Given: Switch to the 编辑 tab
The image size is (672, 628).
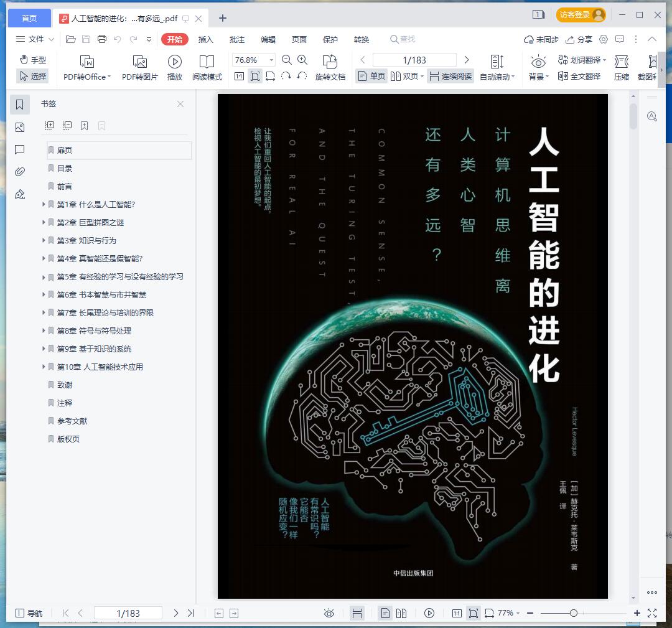Looking at the screenshot, I should coord(268,39).
